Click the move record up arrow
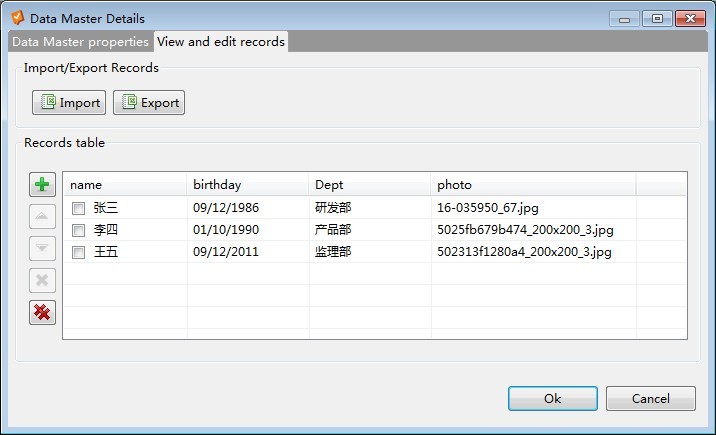Viewport: 716px width, 435px height. tap(42, 217)
